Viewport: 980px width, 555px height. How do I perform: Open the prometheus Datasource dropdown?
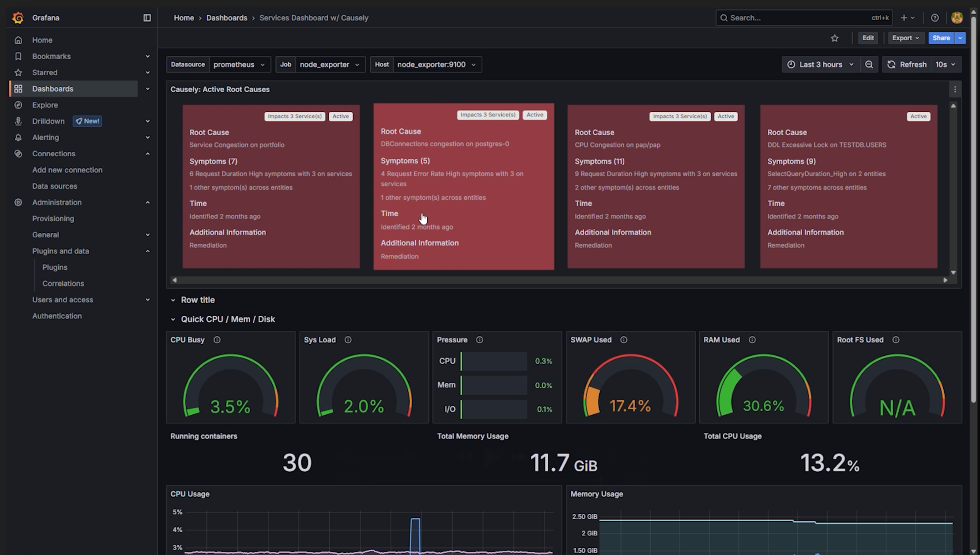[x=240, y=64]
